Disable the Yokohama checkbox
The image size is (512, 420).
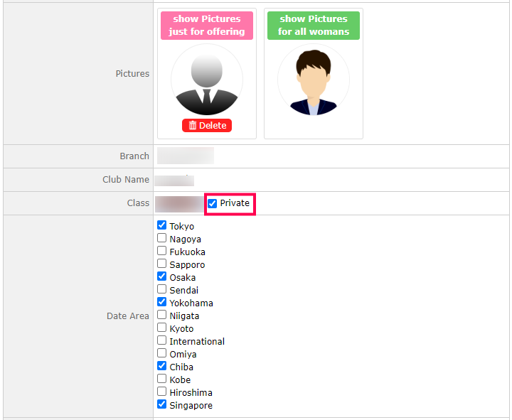(162, 302)
